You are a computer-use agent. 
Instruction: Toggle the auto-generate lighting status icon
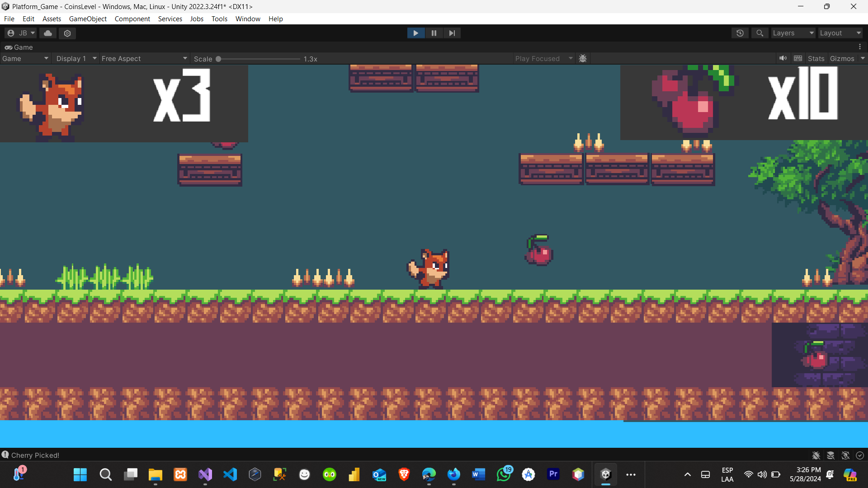click(845, 455)
